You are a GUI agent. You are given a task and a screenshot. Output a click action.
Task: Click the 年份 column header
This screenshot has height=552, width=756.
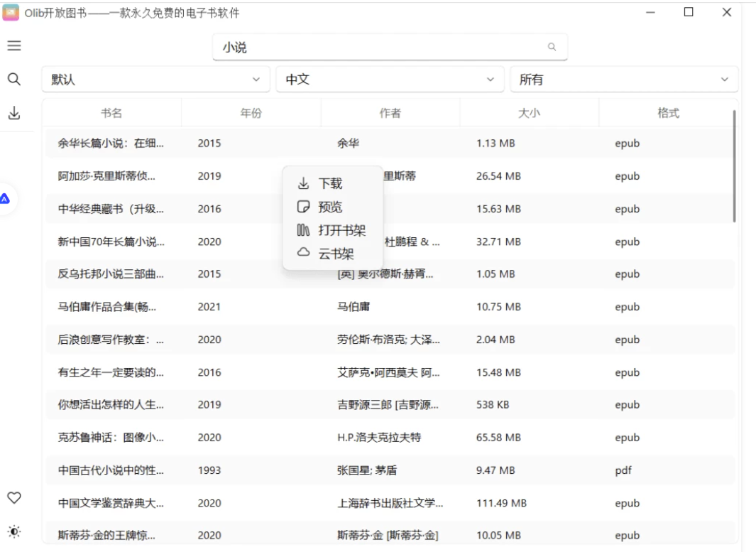251,113
